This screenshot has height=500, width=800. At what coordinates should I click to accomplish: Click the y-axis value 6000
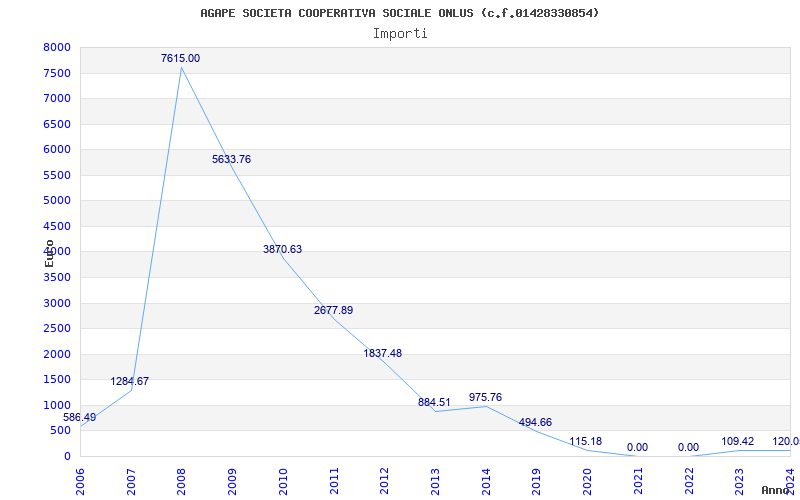click(x=57, y=149)
